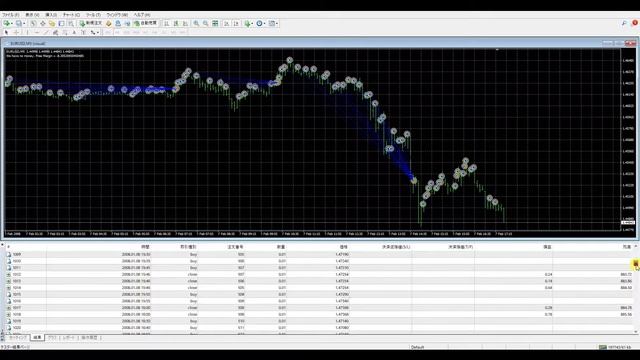640x360 pixels.
Task: Open the チャート(C) menu
Action: coord(71,15)
